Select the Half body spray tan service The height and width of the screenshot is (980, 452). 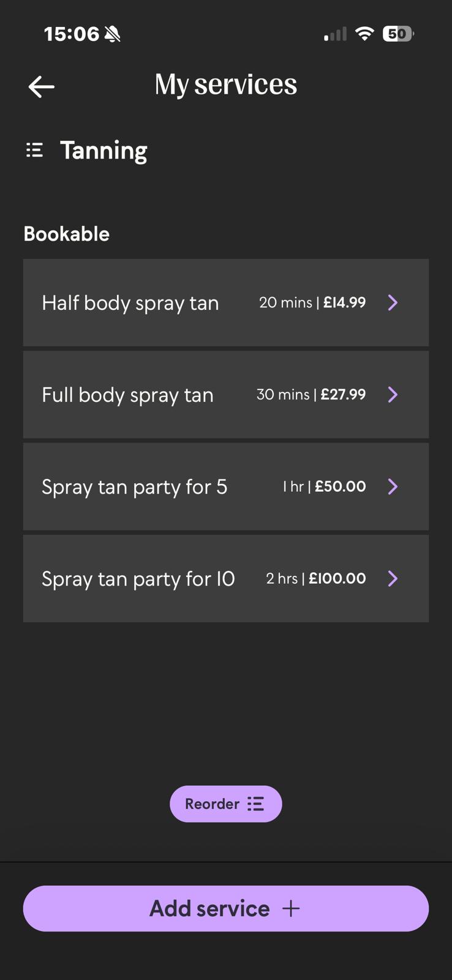(130, 303)
